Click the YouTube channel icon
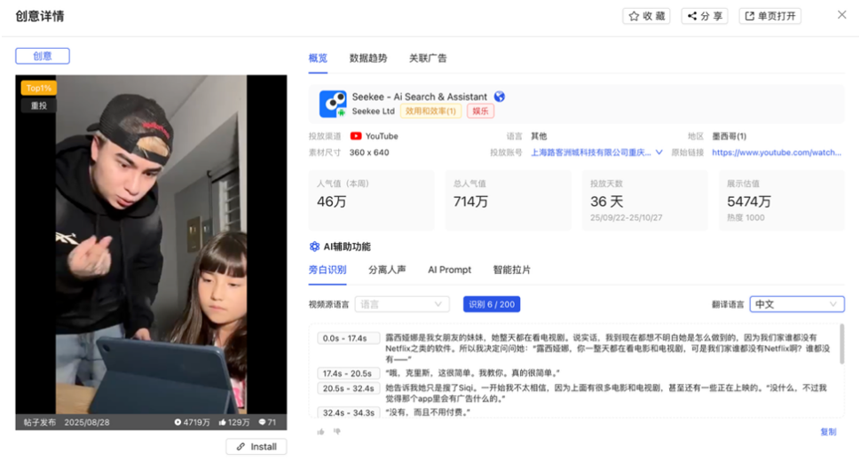Image resolution: width=868 pixels, height=462 pixels. click(356, 136)
